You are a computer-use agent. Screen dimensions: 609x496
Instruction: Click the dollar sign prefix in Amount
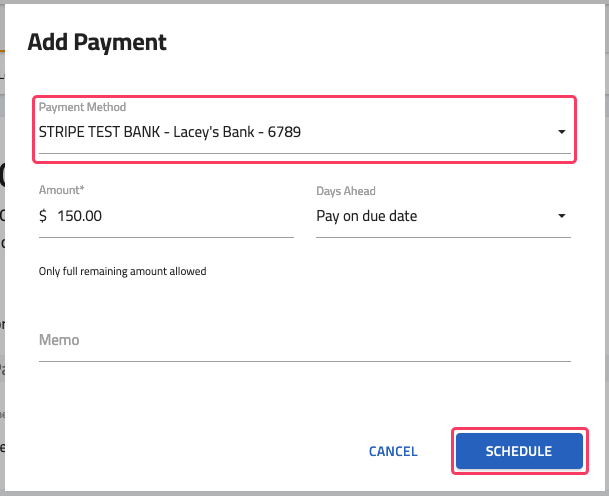[x=43, y=216]
